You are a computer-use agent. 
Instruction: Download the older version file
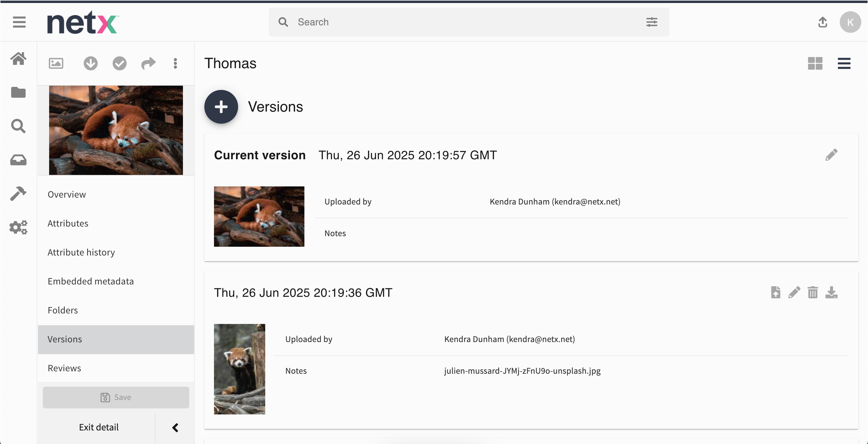(x=831, y=292)
